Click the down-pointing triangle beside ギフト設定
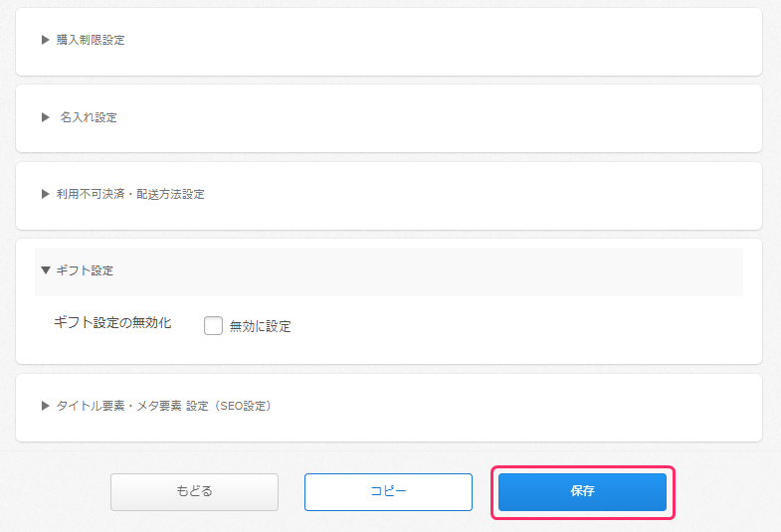The image size is (781, 532). pos(45,270)
